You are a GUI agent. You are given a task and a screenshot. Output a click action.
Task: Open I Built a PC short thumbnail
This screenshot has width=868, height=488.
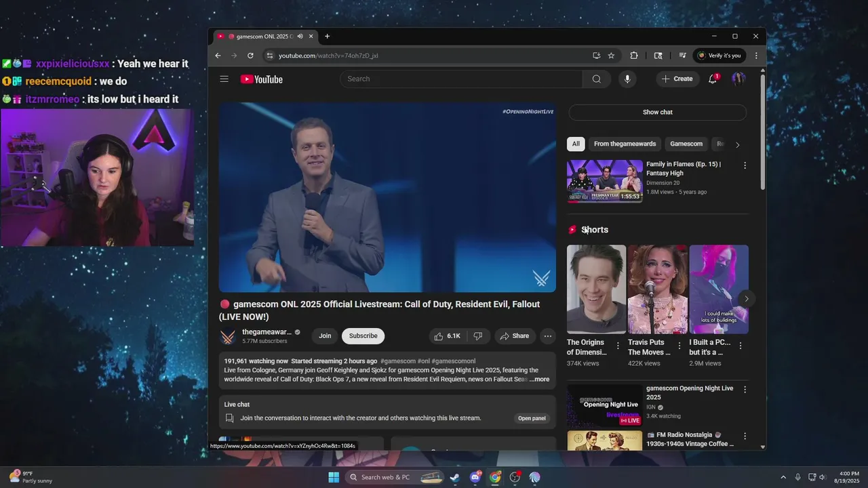pos(719,289)
